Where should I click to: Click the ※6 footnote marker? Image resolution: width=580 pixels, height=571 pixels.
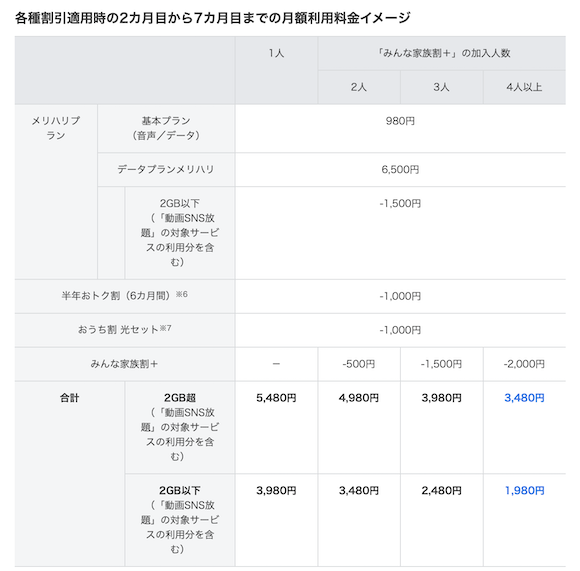click(182, 294)
